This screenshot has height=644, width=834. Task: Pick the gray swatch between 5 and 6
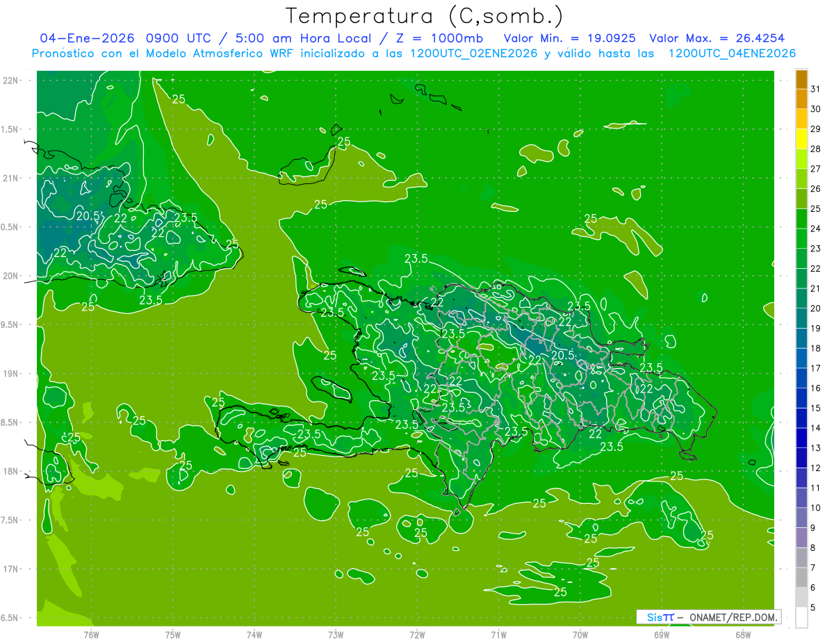[801, 598]
